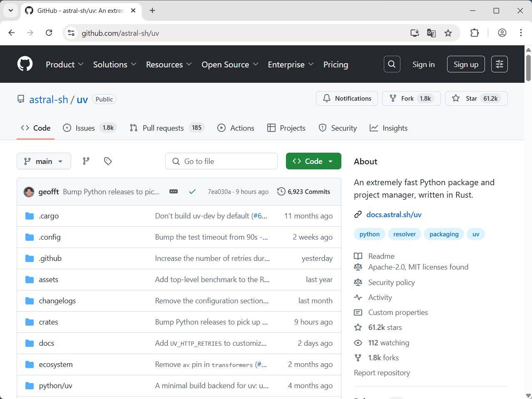The image size is (532, 399).
Task: Click the resolver topic tag
Action: (x=405, y=234)
